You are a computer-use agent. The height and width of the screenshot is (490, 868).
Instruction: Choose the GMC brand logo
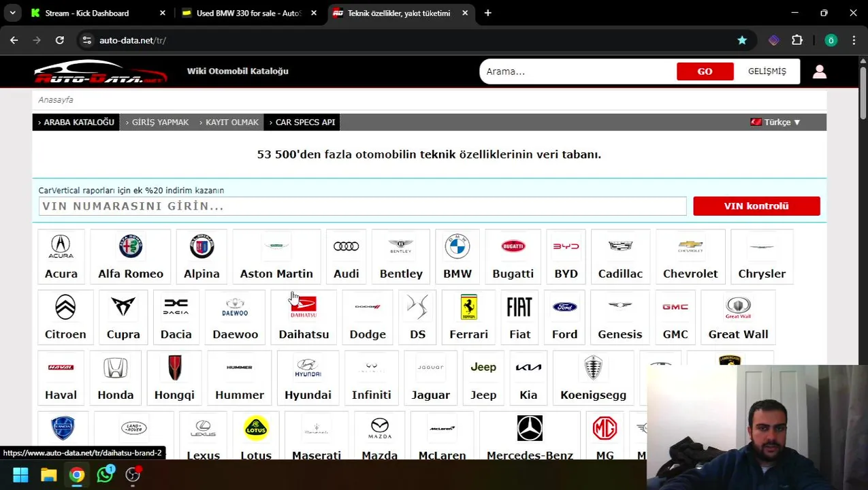(675, 307)
